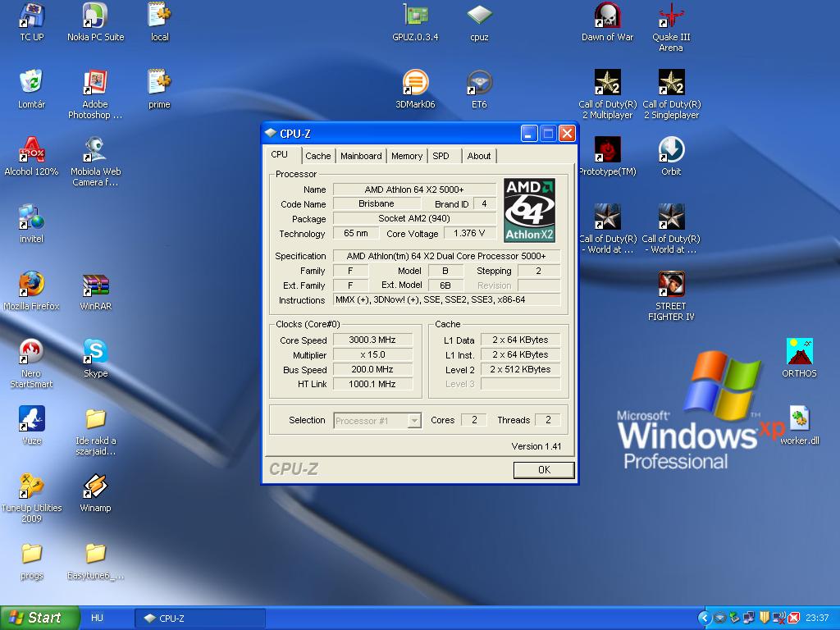Launch the Winamp desktop shortcut

(x=95, y=493)
